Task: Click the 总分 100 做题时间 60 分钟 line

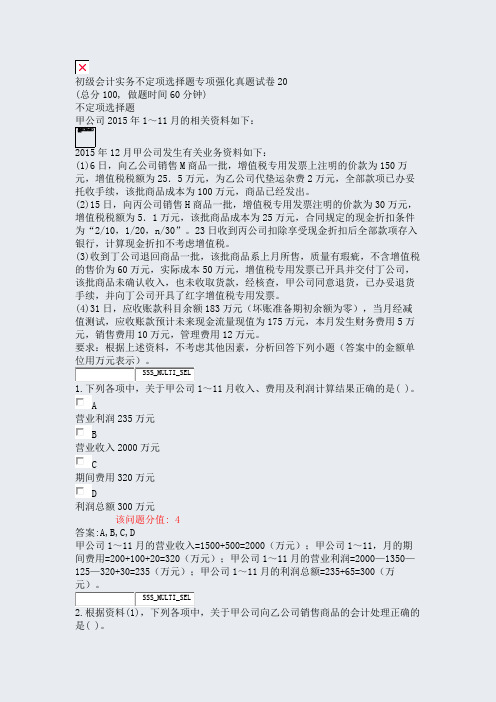Action: click(141, 94)
